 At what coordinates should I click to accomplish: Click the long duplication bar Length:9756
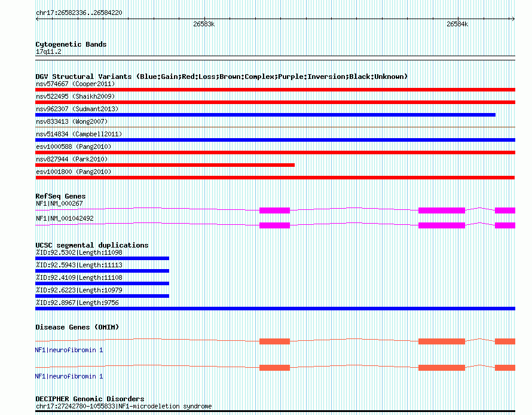point(275,309)
